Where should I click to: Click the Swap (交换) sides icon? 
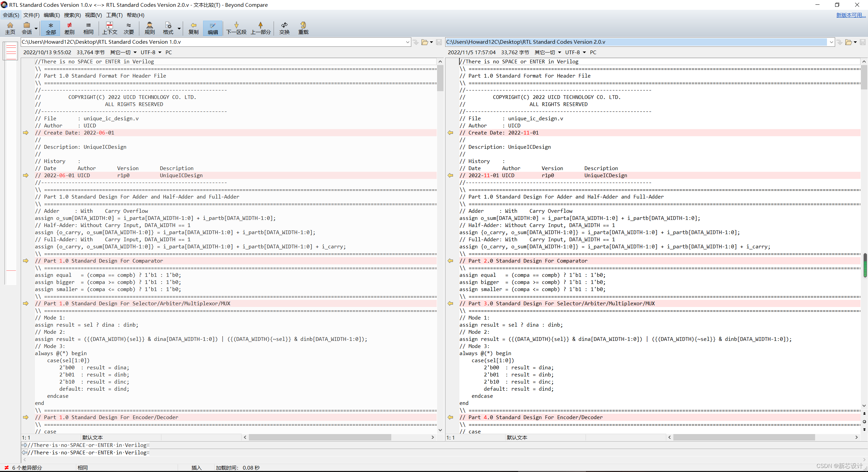(284, 28)
